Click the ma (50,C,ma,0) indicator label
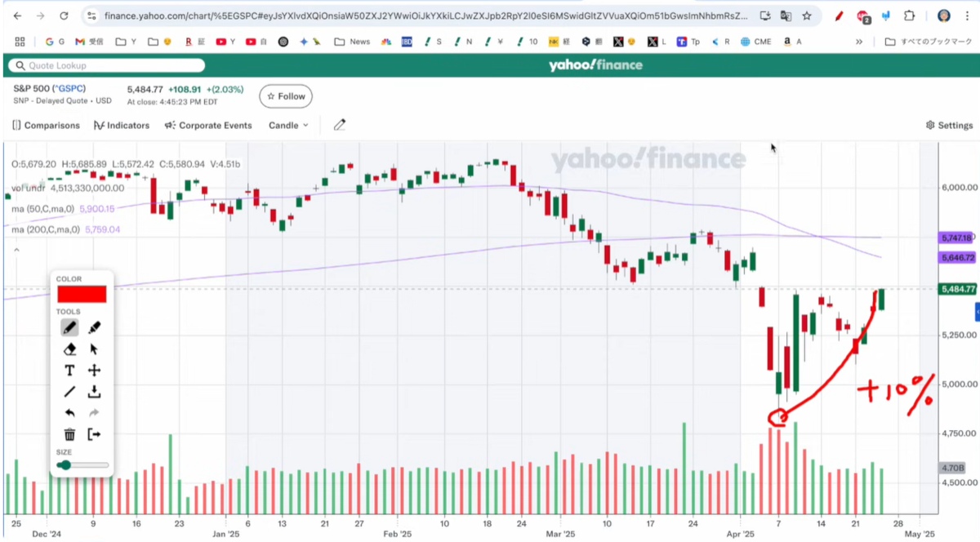Viewport: 980px width, 542px height. tap(42, 209)
